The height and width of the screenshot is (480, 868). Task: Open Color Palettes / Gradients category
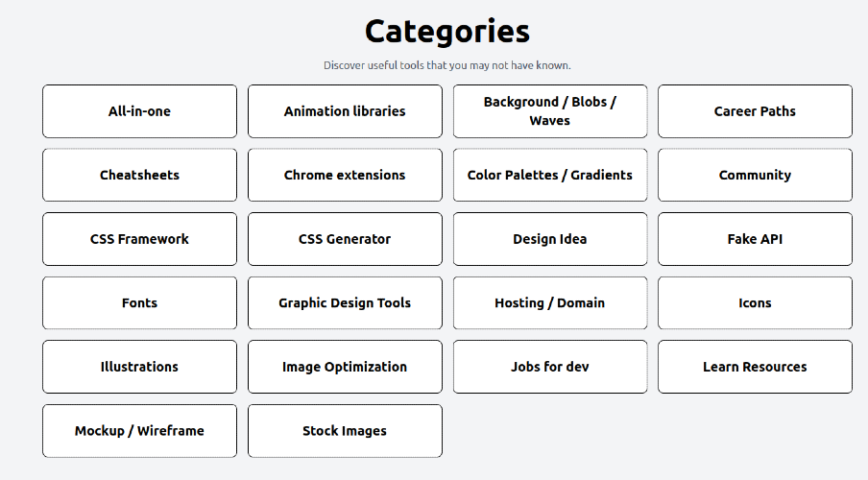tap(550, 175)
